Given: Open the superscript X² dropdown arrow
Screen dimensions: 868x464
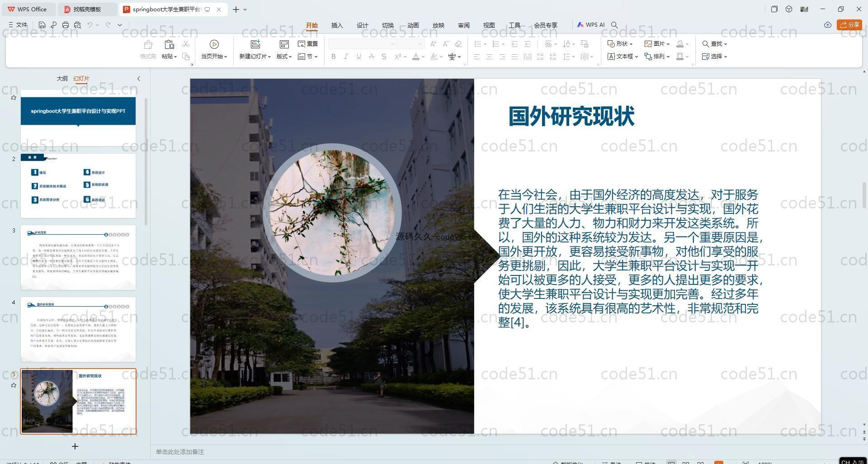Looking at the screenshot, I should [405, 57].
